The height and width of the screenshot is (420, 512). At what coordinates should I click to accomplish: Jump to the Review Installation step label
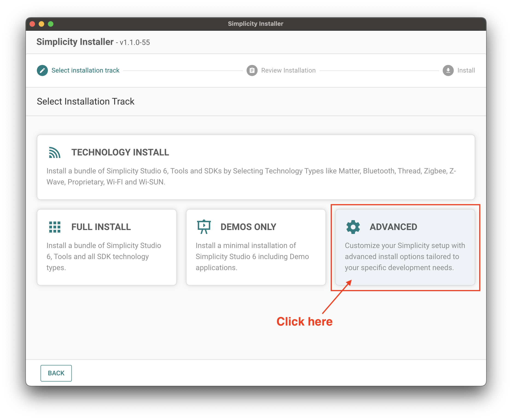point(288,70)
